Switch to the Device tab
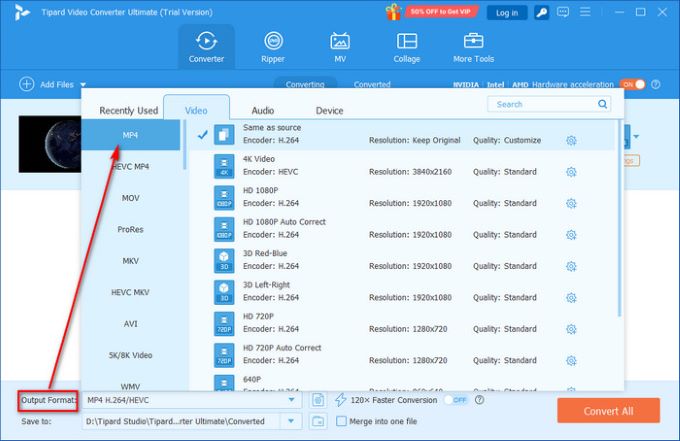Viewport: 680px width, 441px height. 329,110
